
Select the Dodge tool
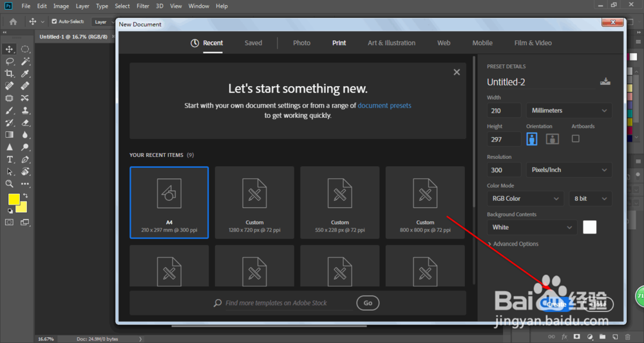tap(25, 147)
